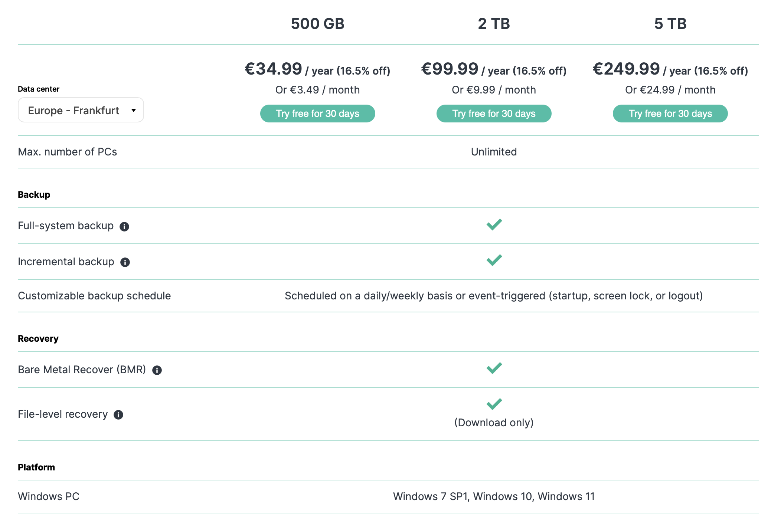Click the Windows PC platform row label
The width and height of the screenshot is (781, 532).
tap(49, 496)
